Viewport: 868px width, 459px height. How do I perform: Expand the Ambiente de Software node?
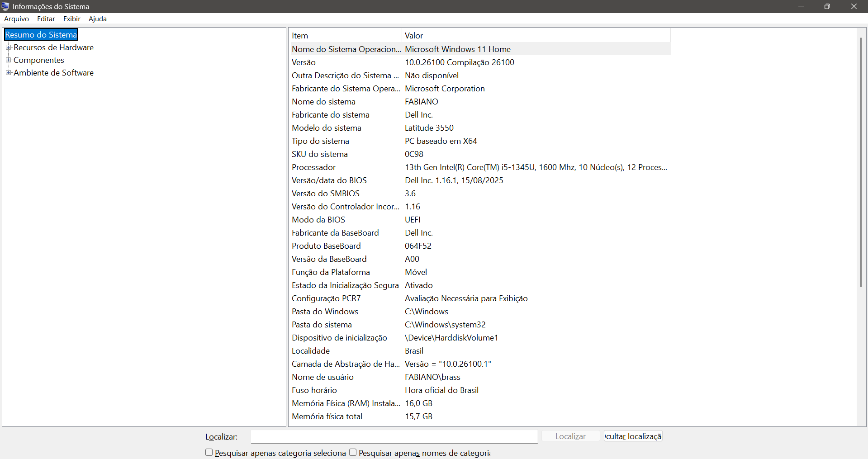(8, 73)
